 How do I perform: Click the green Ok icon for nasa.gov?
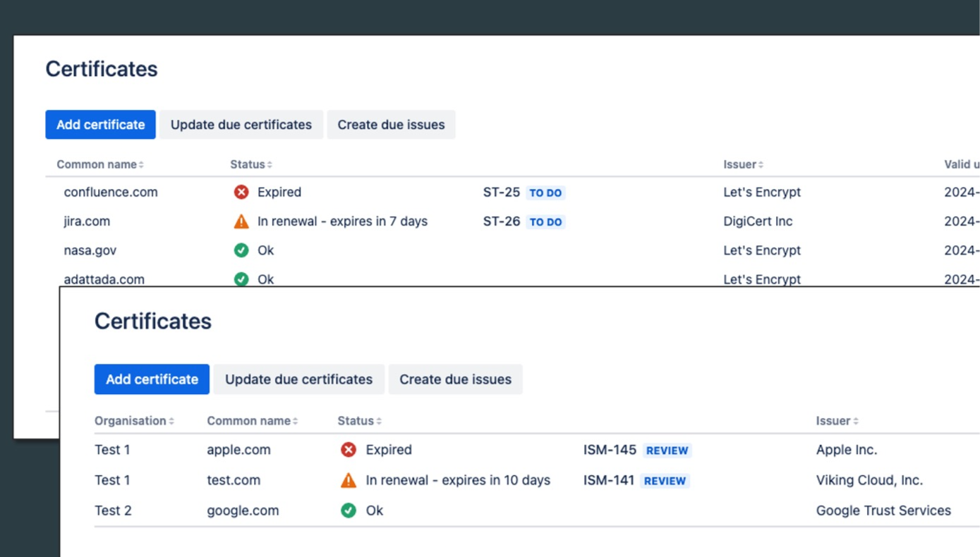point(243,250)
